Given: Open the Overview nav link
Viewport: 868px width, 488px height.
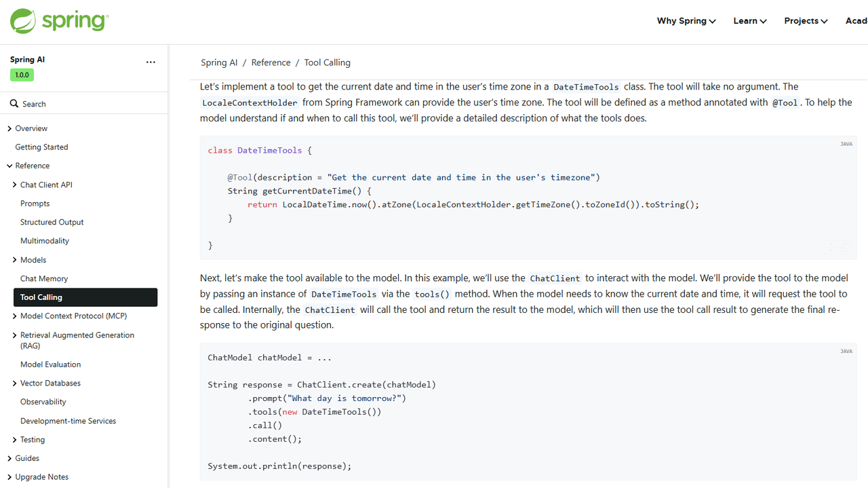Looking at the screenshot, I should [x=31, y=128].
